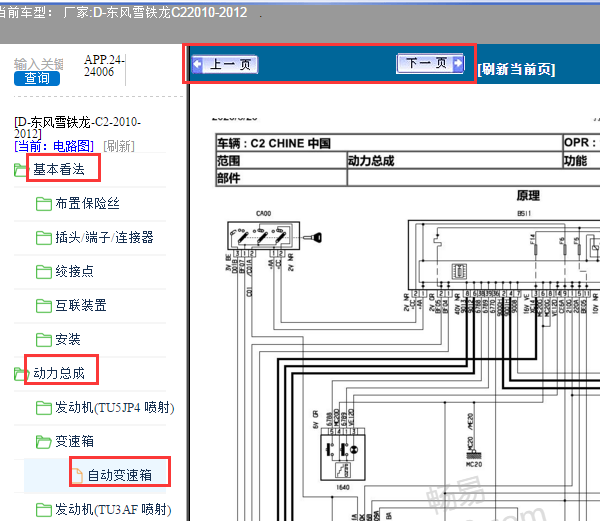Image resolution: width=600 pixels, height=521 pixels.
Task: Focus the keyword search input field
Action: pyautogui.click(x=39, y=64)
